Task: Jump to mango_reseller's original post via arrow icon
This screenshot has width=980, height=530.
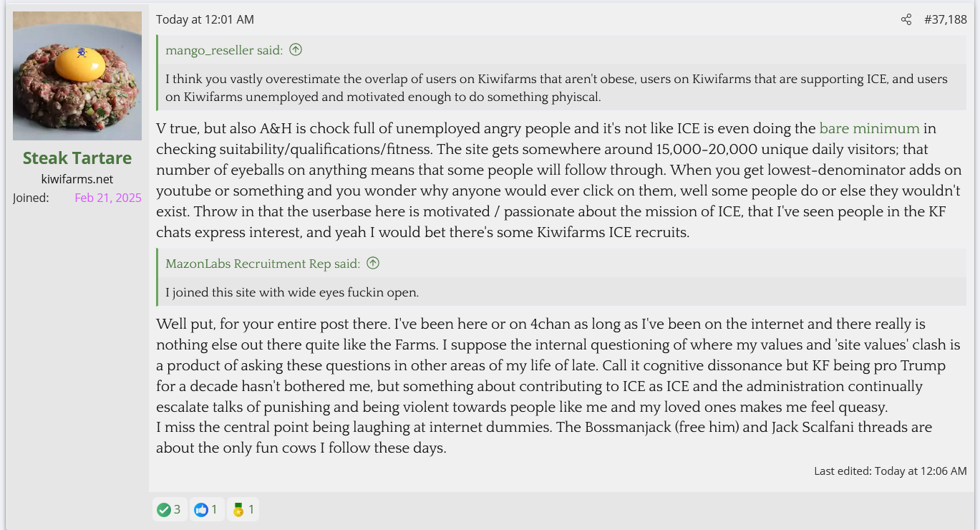Action: point(296,49)
